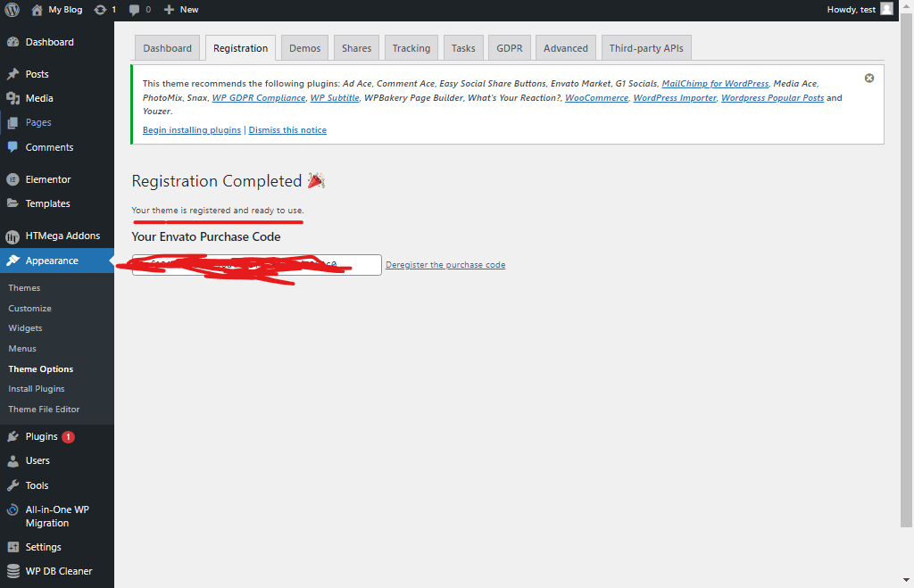Open Themes submenu item
Image resolution: width=914 pixels, height=588 pixels.
click(x=24, y=288)
